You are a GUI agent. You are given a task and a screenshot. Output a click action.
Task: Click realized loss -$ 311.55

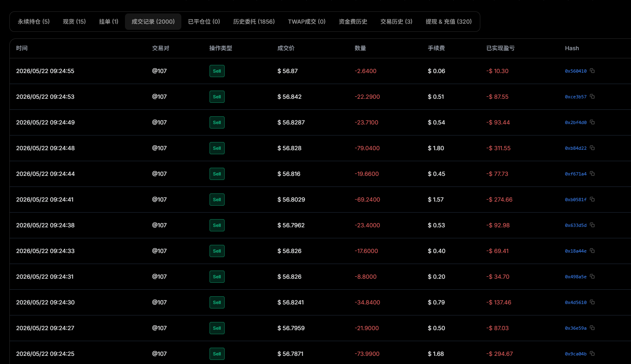[x=498, y=148]
